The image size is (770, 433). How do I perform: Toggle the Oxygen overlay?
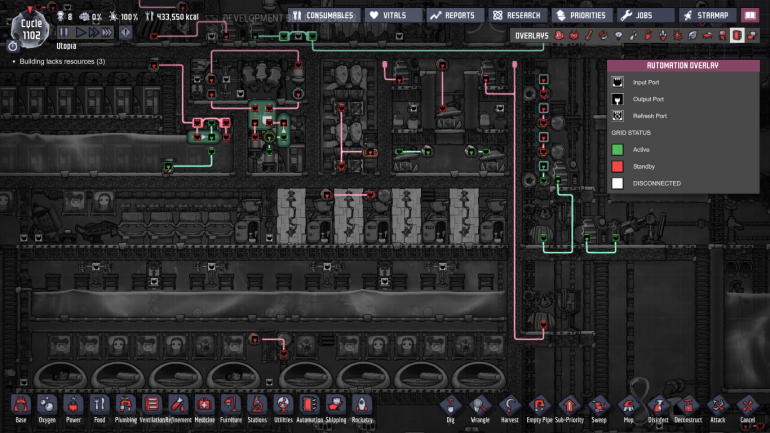point(559,35)
